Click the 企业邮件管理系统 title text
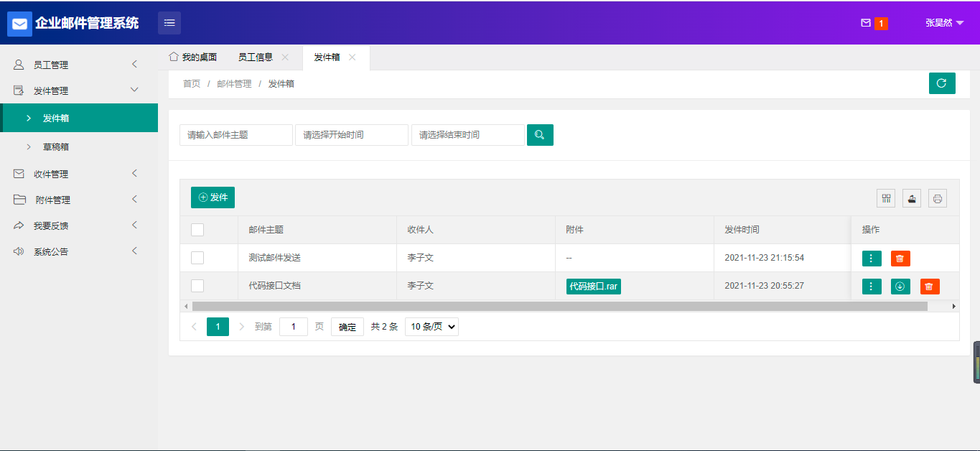Screen dimensions: 980x451 tap(87, 23)
